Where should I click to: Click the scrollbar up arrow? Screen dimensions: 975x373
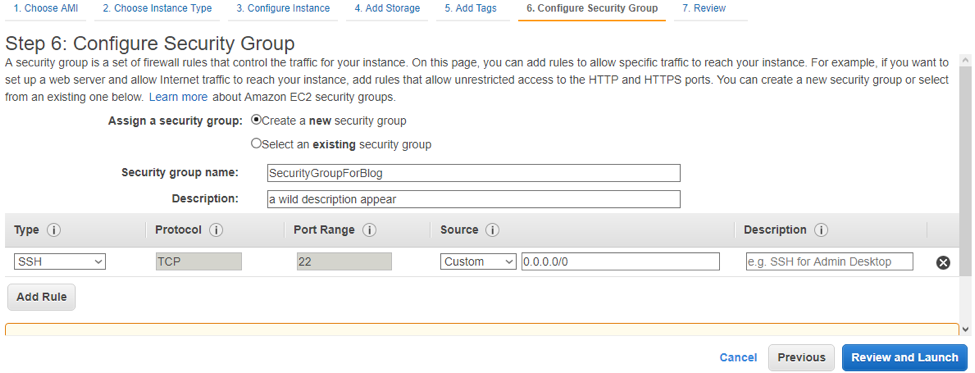(965, 61)
